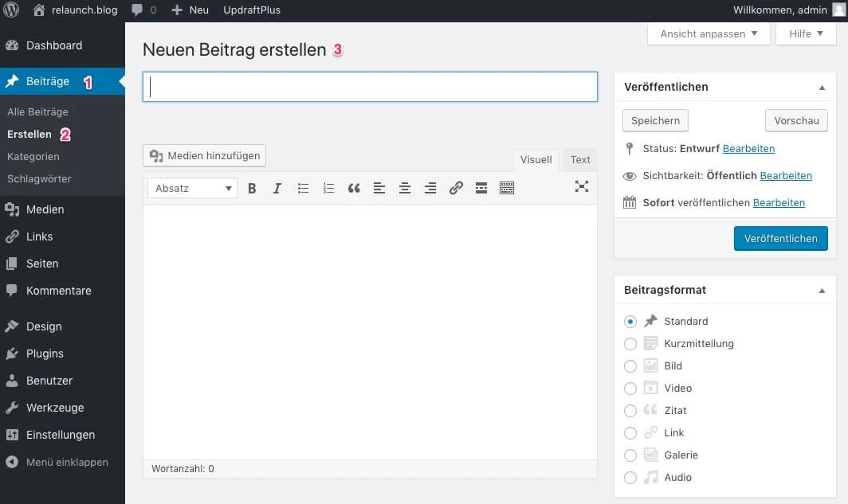Select the Erstellen submenu entry
The height and width of the screenshot is (504, 848).
(29, 134)
